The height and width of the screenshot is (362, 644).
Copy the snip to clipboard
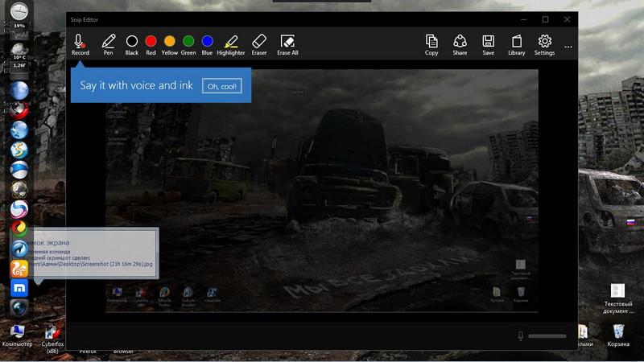click(431, 45)
